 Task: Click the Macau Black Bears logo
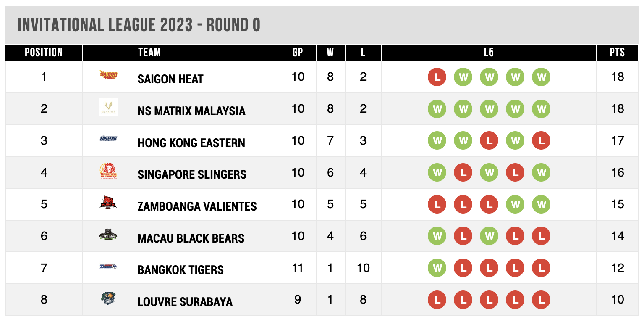pyautogui.click(x=108, y=235)
